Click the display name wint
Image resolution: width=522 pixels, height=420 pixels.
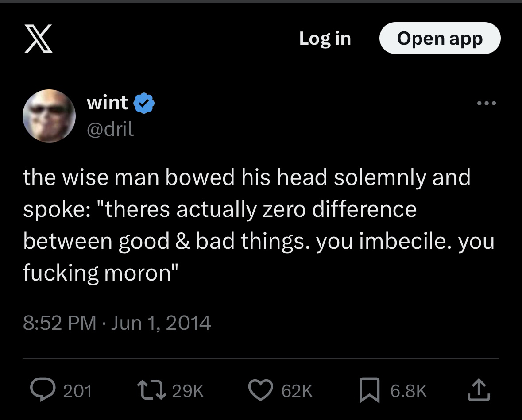[108, 103]
